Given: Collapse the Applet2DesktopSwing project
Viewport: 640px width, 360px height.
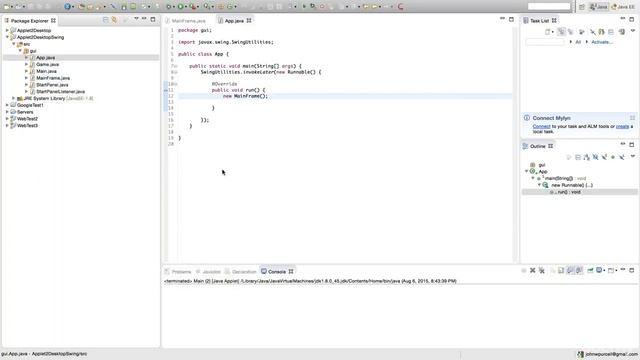Looking at the screenshot, I should 7,37.
